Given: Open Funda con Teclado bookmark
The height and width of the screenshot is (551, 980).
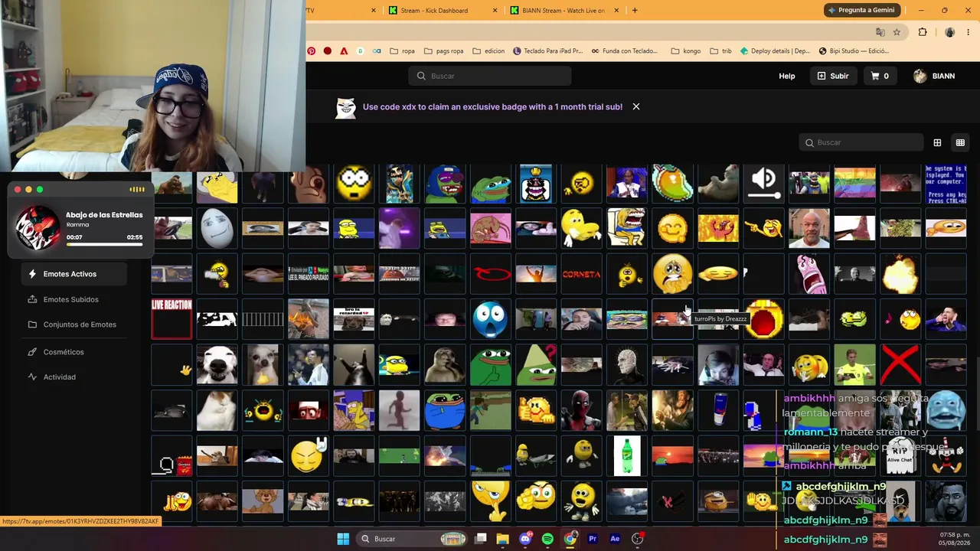Looking at the screenshot, I should click(625, 51).
